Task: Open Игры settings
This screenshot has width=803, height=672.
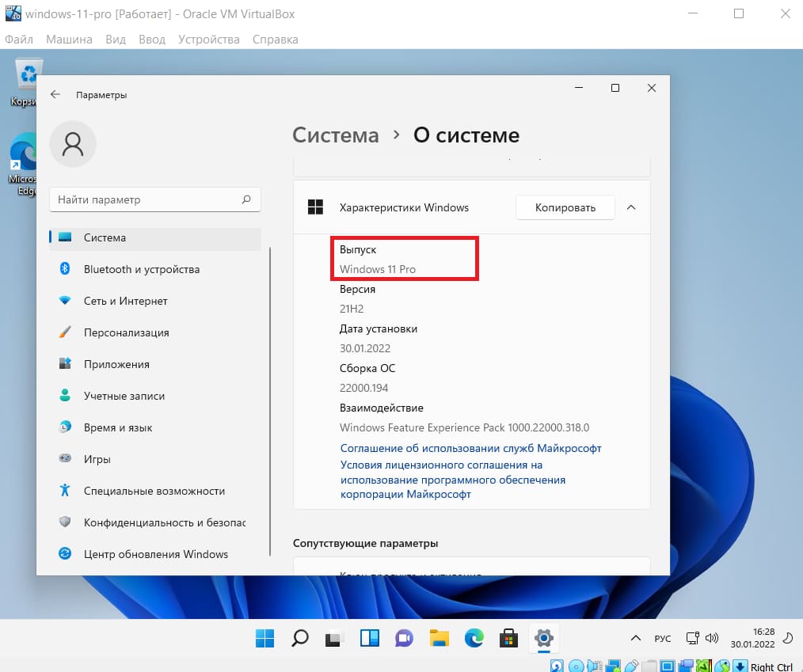Action: point(155,459)
